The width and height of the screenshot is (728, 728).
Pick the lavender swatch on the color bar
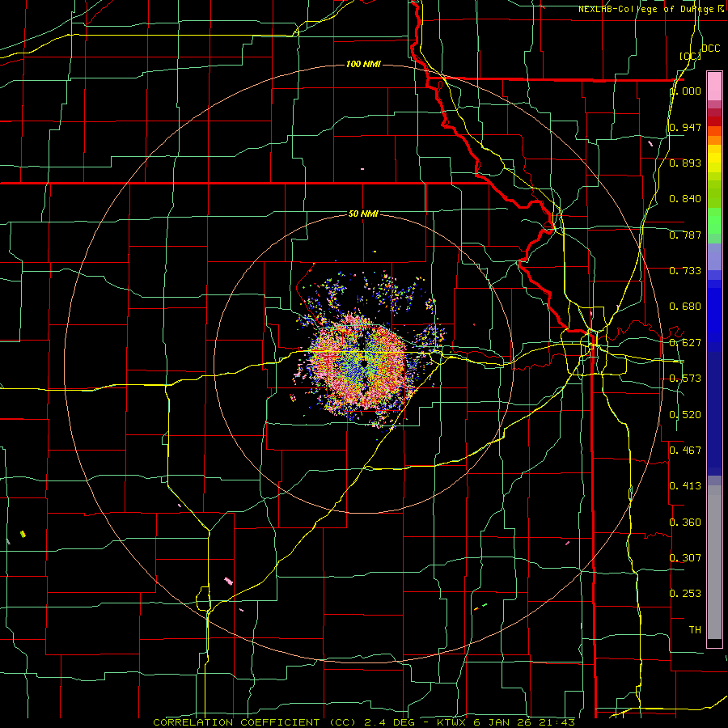pos(714,256)
